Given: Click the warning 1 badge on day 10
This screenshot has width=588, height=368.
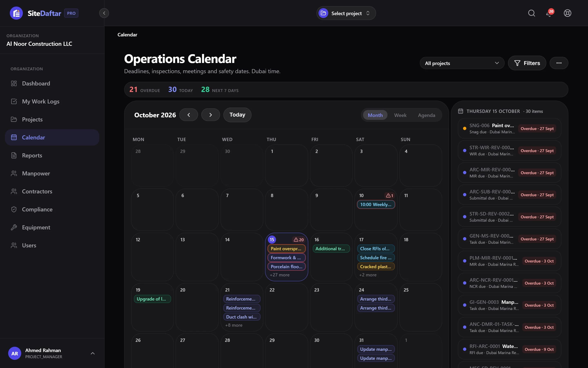Looking at the screenshot, I should coord(390,195).
